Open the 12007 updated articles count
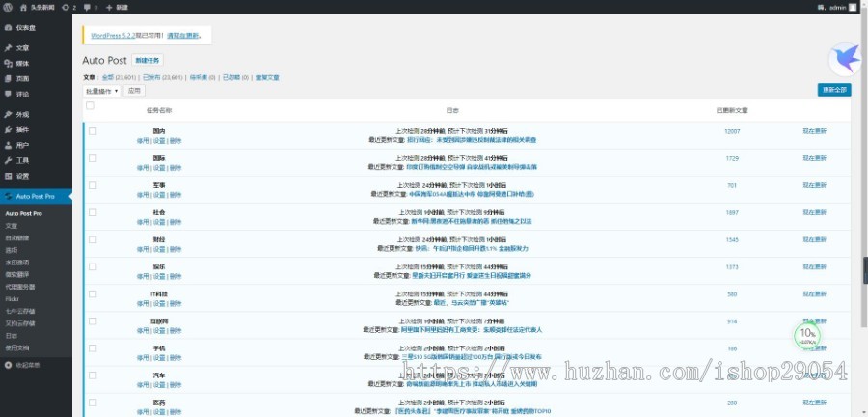The height and width of the screenshot is (417, 868). pyautogui.click(x=732, y=131)
